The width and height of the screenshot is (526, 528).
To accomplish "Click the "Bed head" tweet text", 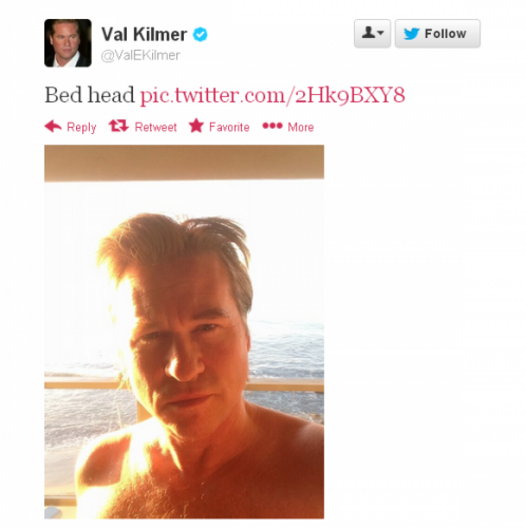I will point(90,95).
